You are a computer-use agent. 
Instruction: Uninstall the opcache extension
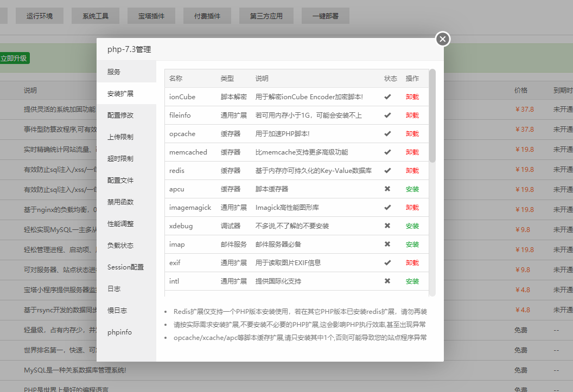(412, 133)
